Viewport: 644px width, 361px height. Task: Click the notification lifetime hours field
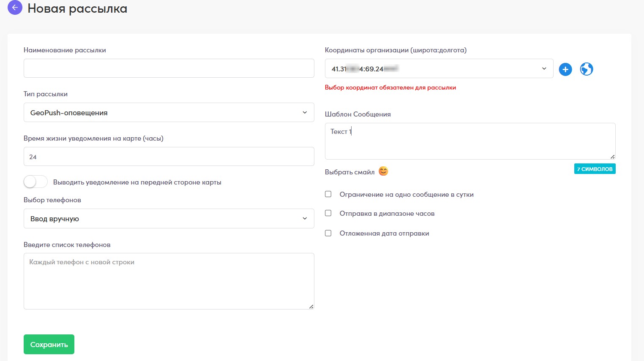pyautogui.click(x=169, y=157)
